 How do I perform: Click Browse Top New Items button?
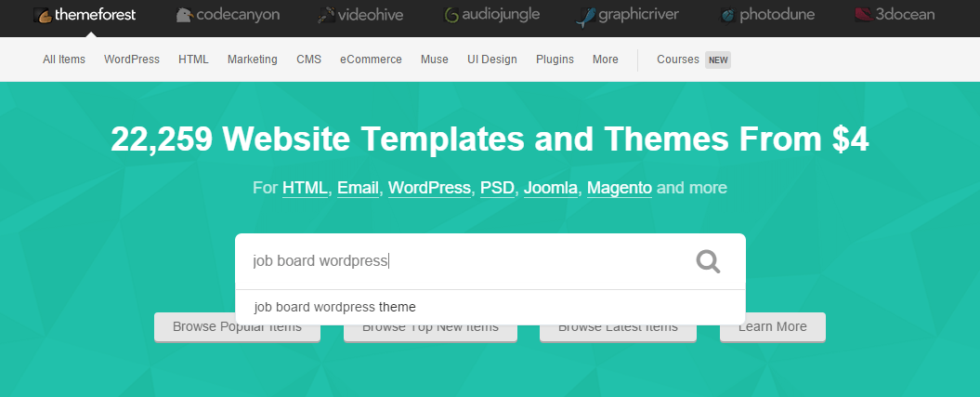click(x=431, y=327)
